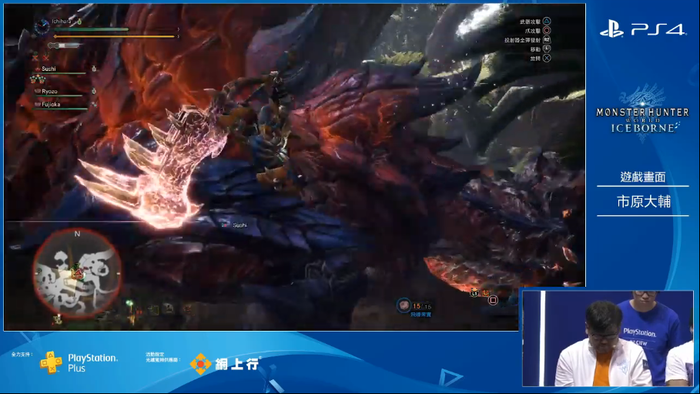Click the Monster Hunter World Iceborne logo
This screenshot has width=700, height=394.
(643, 113)
